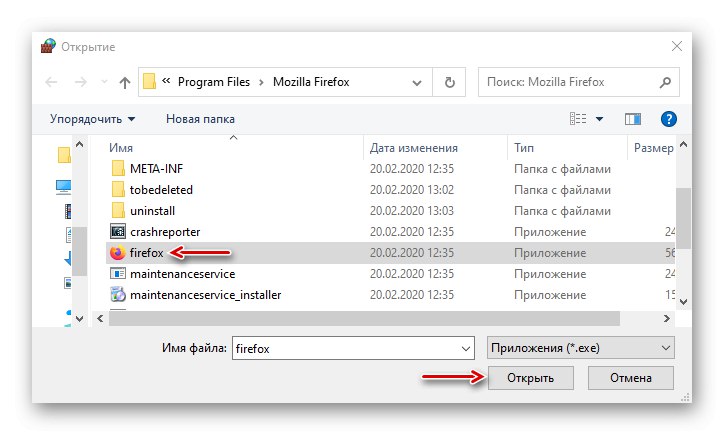Select the maintenanceservice file
Image resolution: width=724 pixels, height=435 pixels.
(x=182, y=274)
